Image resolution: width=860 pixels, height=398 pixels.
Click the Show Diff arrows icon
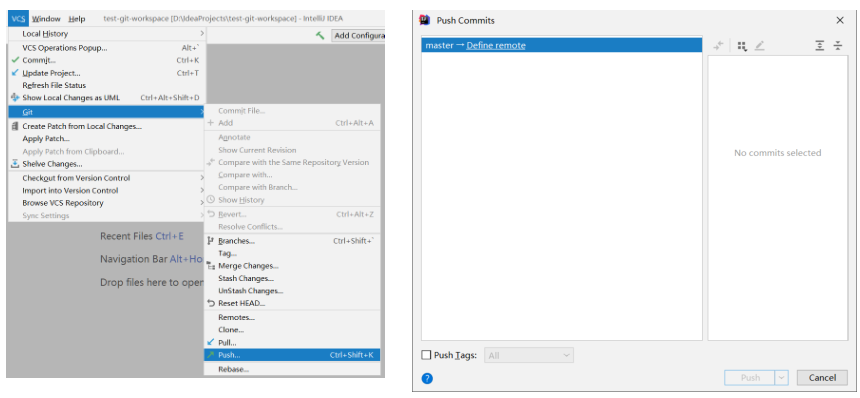718,46
